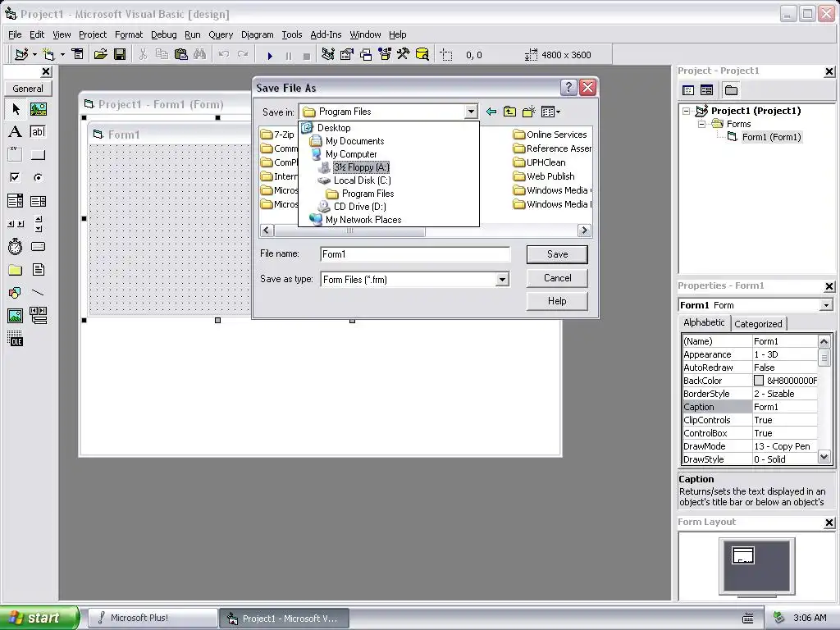Collapse the Project1 tree node
The height and width of the screenshot is (630, 840).
(687, 111)
